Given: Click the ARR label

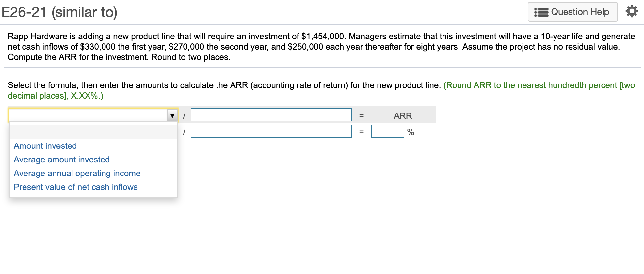Looking at the screenshot, I should tap(403, 115).
